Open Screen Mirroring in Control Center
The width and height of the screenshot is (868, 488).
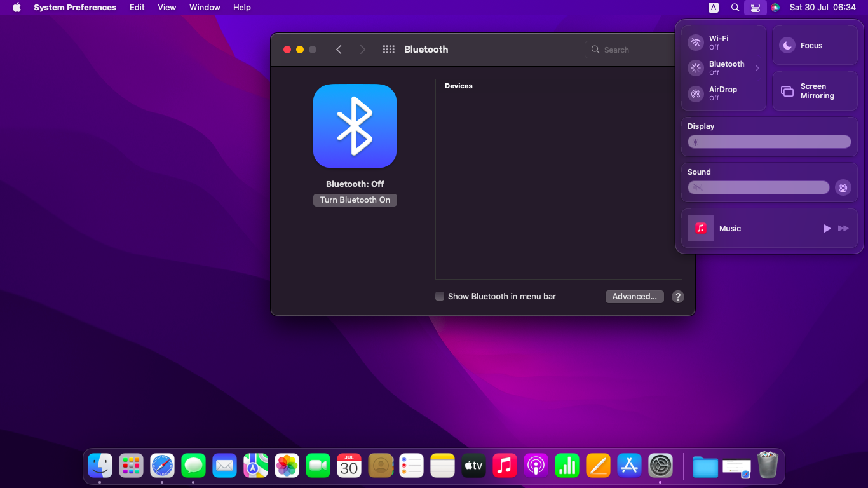tap(815, 91)
